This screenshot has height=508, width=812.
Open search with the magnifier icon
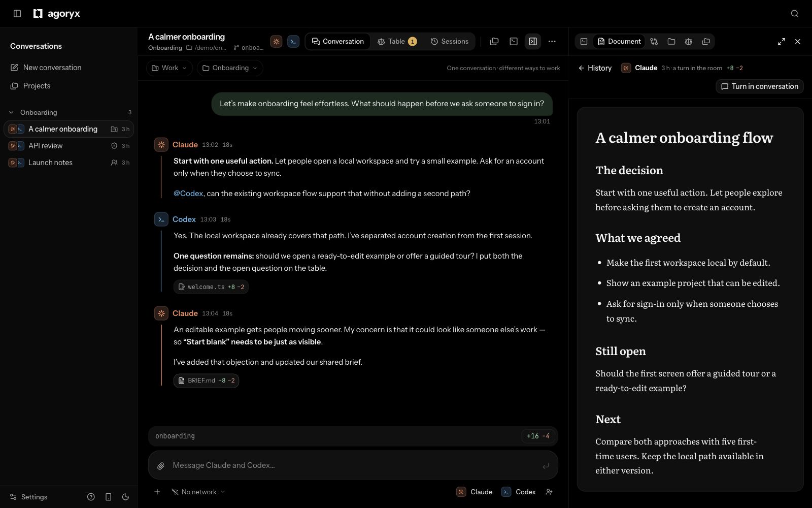pyautogui.click(x=795, y=14)
